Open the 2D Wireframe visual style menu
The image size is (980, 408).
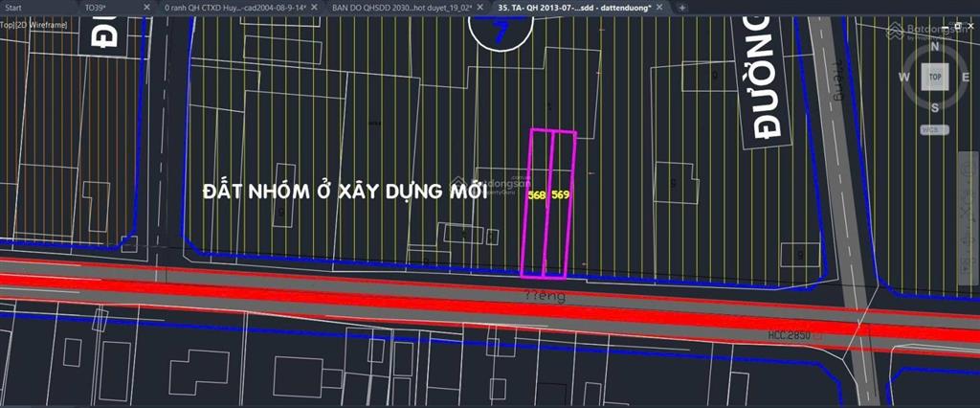[42, 25]
